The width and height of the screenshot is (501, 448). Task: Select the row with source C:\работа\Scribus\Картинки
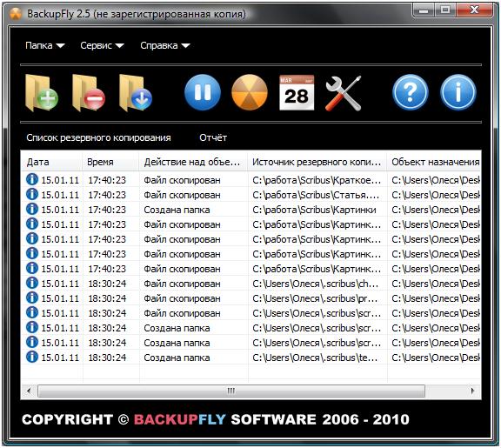(251, 210)
